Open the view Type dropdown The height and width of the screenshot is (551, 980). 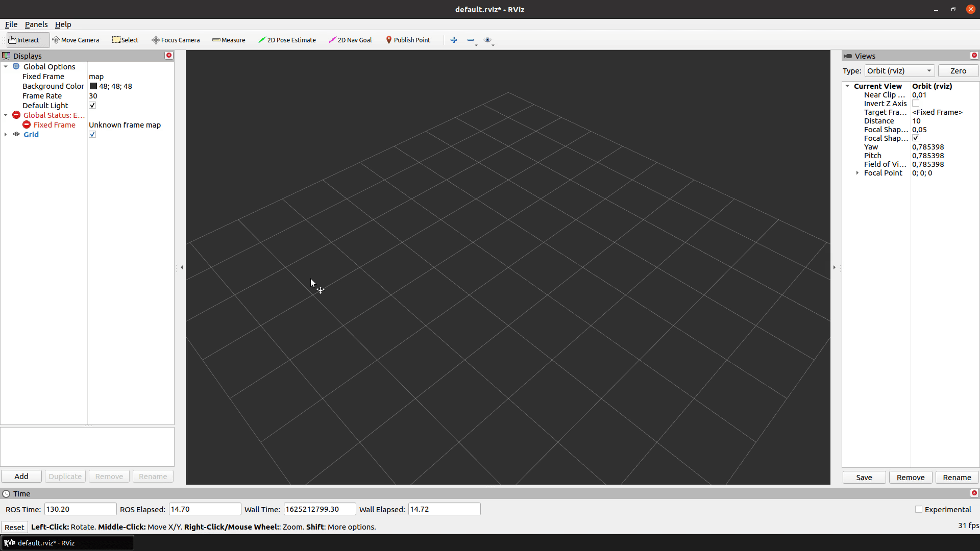coord(899,71)
